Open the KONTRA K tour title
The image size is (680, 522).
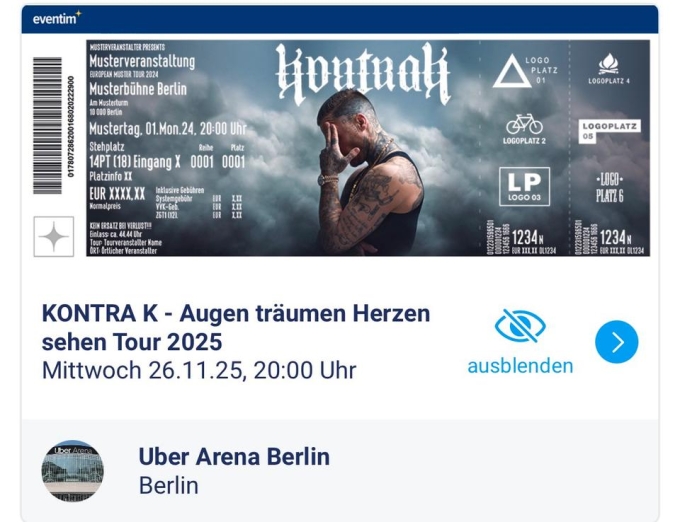coord(236,327)
